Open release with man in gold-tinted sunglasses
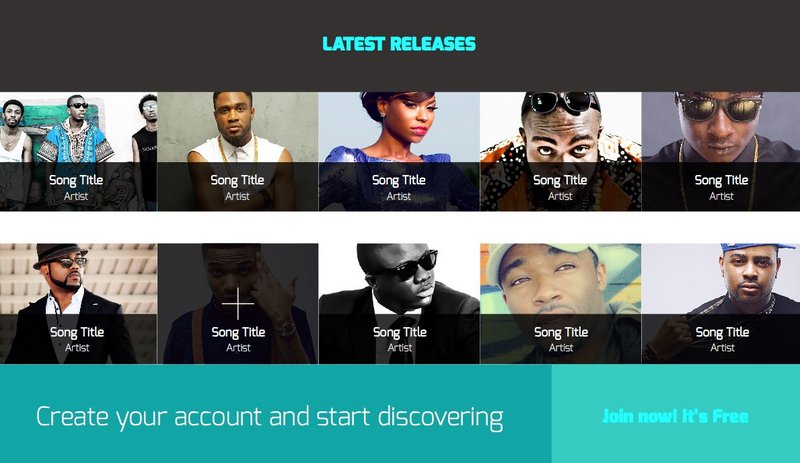The width and height of the screenshot is (800, 463). (721, 151)
